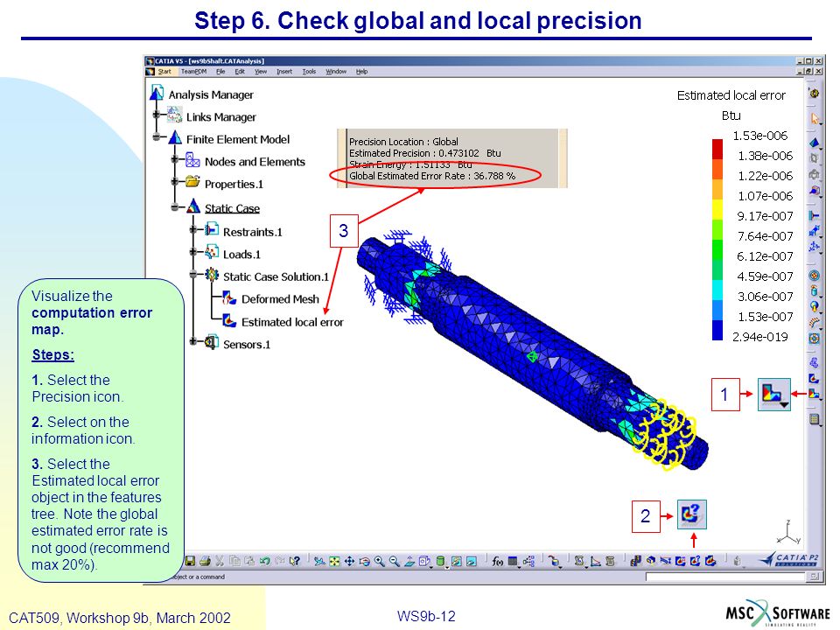
Task: Click the 'Estimated local error' legend title
Action: pos(731,95)
